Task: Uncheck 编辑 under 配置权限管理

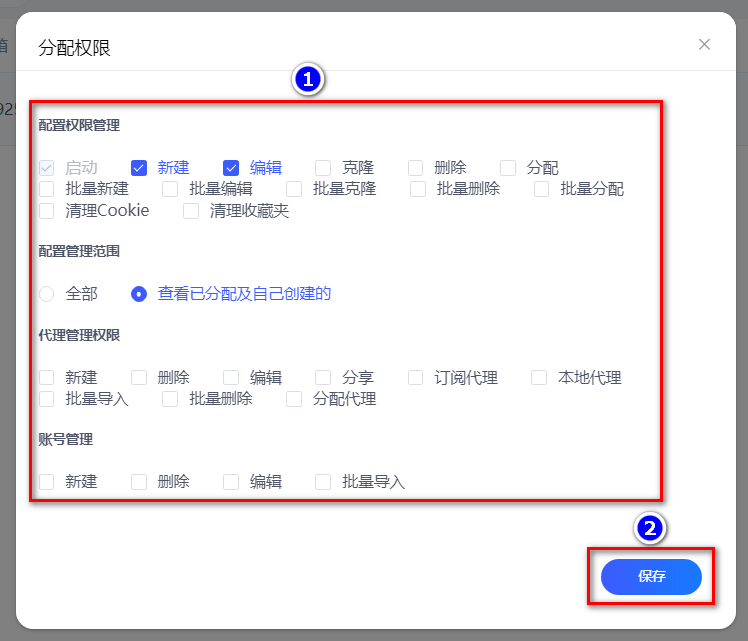Action: click(231, 168)
